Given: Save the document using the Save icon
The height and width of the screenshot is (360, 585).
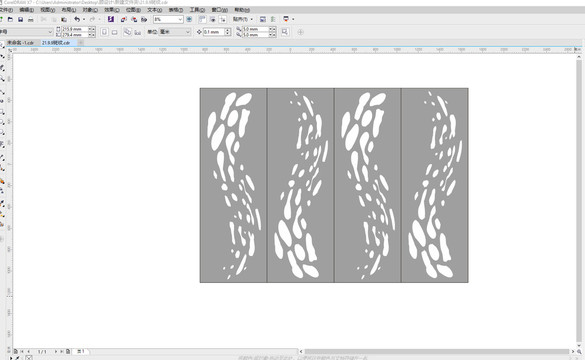Looking at the screenshot, I should (21, 19).
